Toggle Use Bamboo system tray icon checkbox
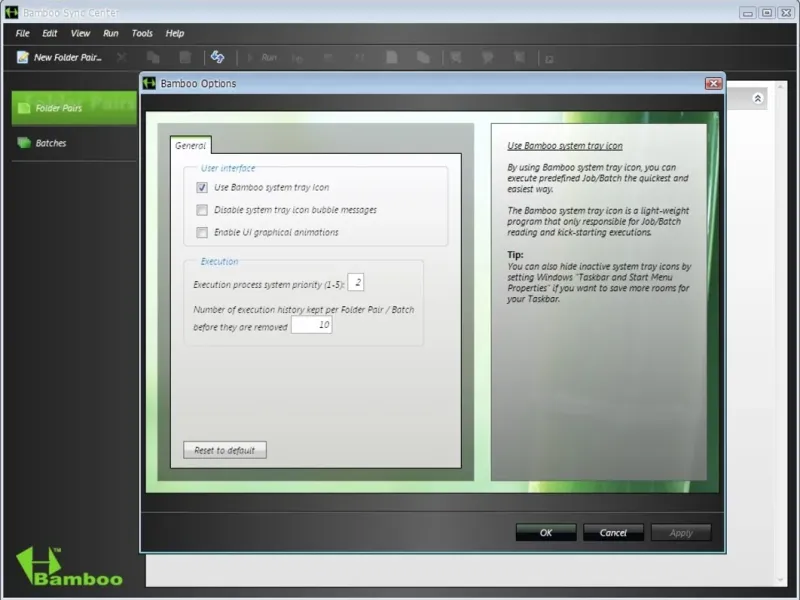Image resolution: width=800 pixels, height=600 pixels. (x=202, y=187)
